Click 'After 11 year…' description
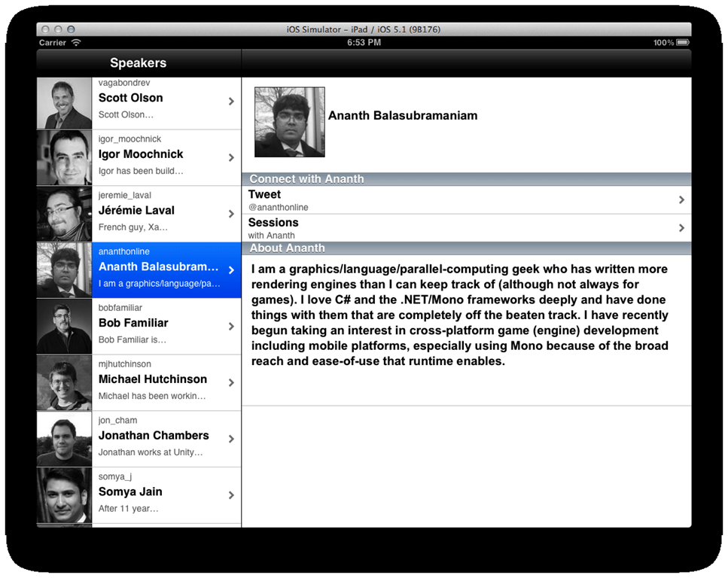 coord(128,508)
